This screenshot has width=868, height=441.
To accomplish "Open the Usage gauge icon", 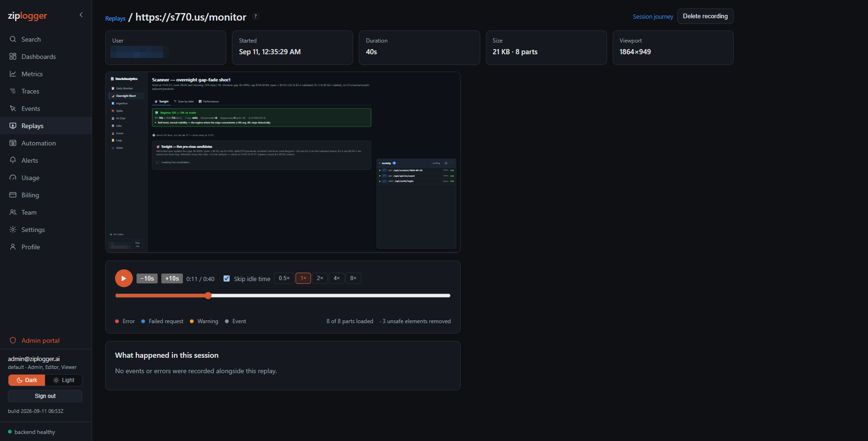I will (x=13, y=178).
